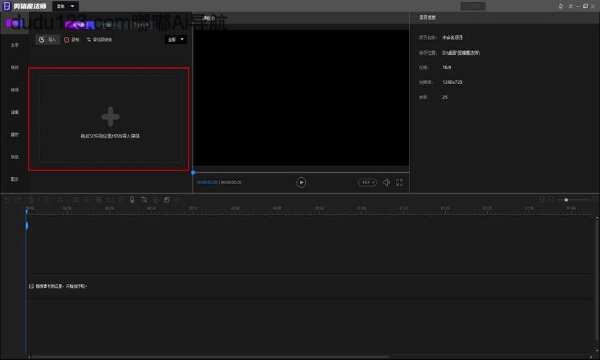Open the menu dropdown beside the app title

coord(65,6)
